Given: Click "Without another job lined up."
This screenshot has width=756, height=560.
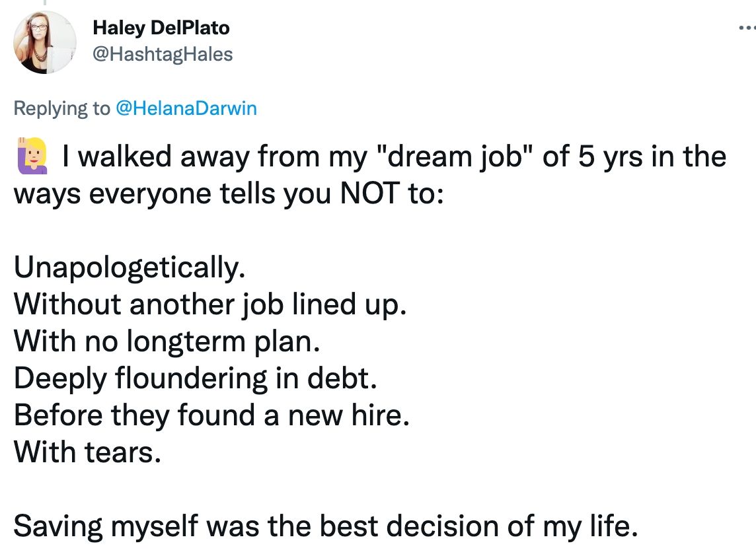Looking at the screenshot, I should pos(209,304).
